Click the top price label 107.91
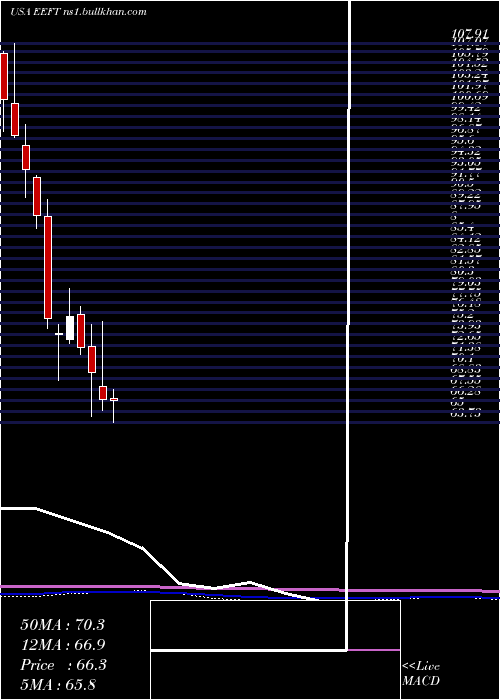Image resolution: width=500 pixels, height=700 pixels. 469,33
